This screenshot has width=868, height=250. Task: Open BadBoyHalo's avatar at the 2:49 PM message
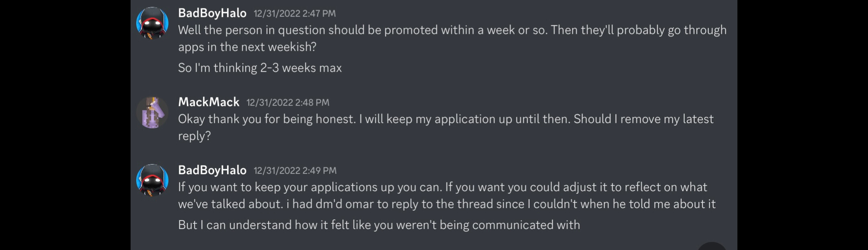click(152, 180)
